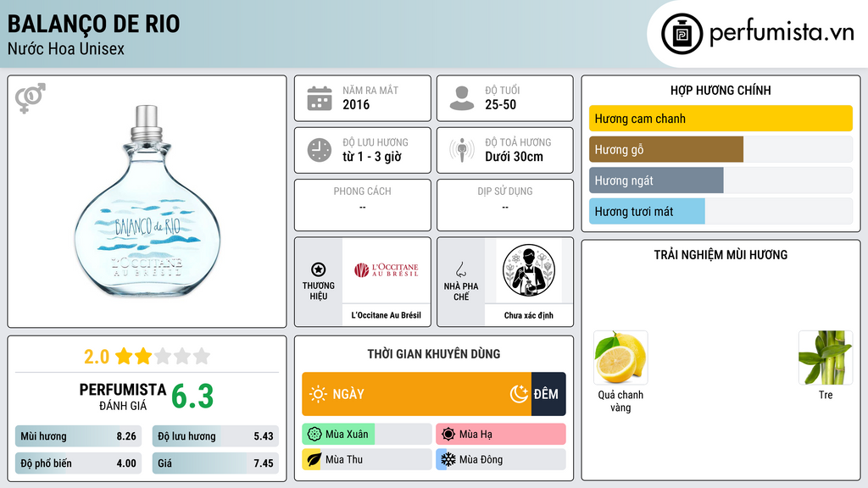Click the sillage value Dưới 30cm

tap(515, 157)
